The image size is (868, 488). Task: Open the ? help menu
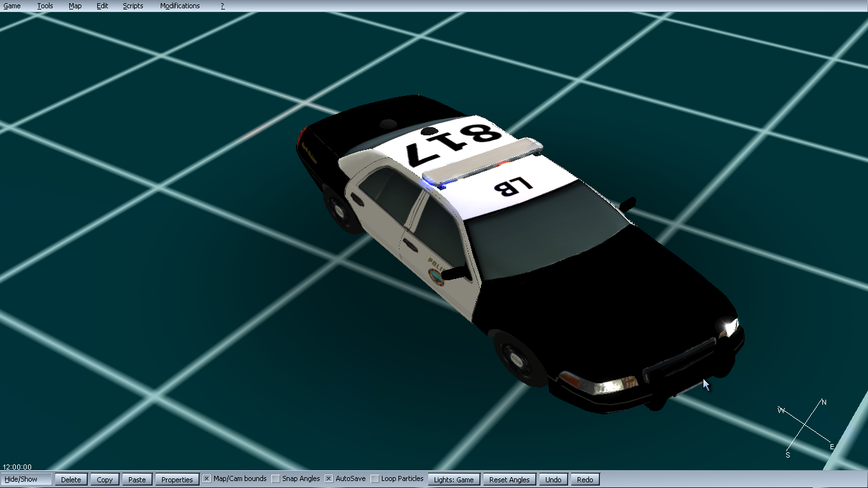point(222,6)
